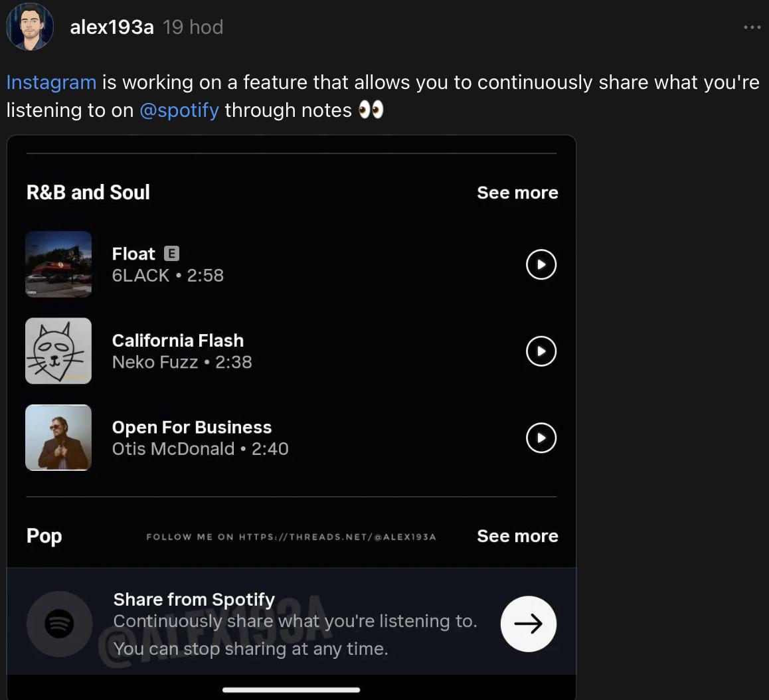This screenshot has height=700, width=769.
Task: Click the Pop category heading
Action: click(x=44, y=536)
